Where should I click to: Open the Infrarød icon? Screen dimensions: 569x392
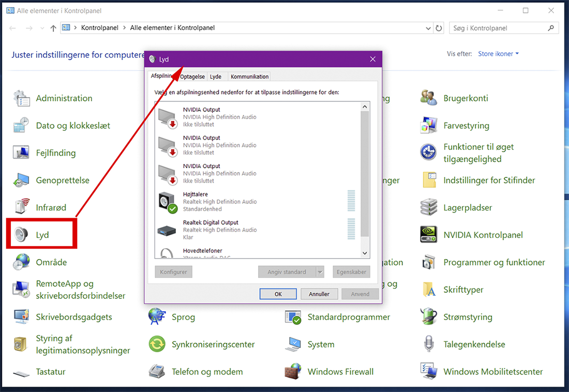click(x=21, y=207)
